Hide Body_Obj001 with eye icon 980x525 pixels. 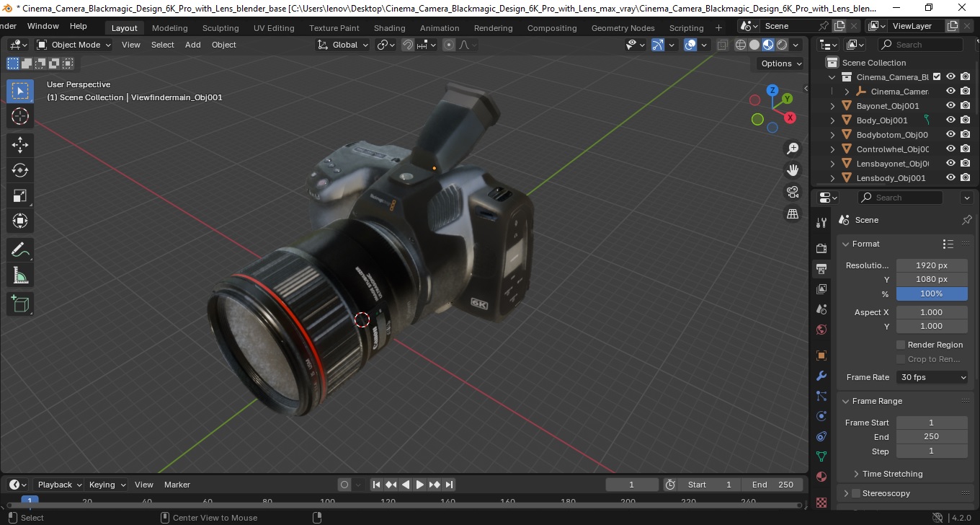tap(950, 120)
